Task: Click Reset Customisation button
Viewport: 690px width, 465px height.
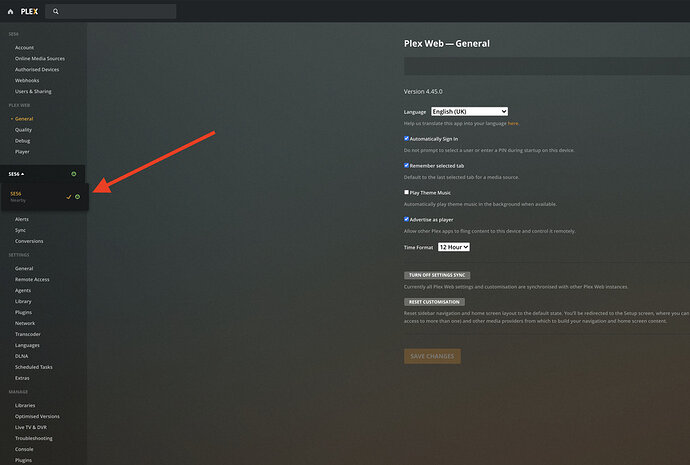Action: click(x=434, y=302)
